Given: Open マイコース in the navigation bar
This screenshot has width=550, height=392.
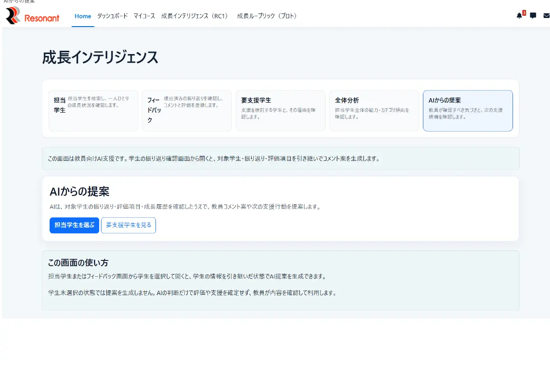Looking at the screenshot, I should coord(144,16).
